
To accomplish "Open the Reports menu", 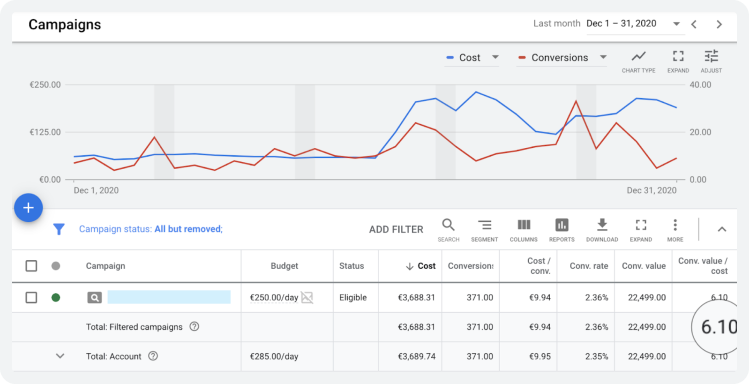I will click(x=562, y=230).
